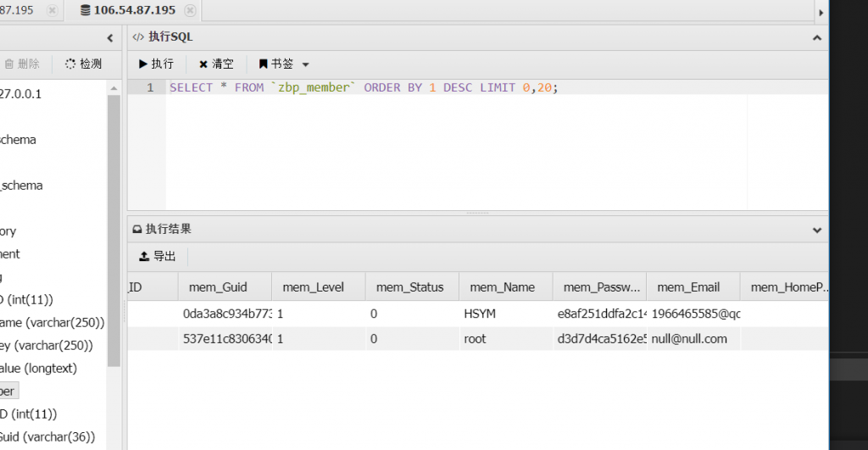The image size is (868, 450).
Task: Close the active 106.54.87.195 tab
Action: [189, 10]
